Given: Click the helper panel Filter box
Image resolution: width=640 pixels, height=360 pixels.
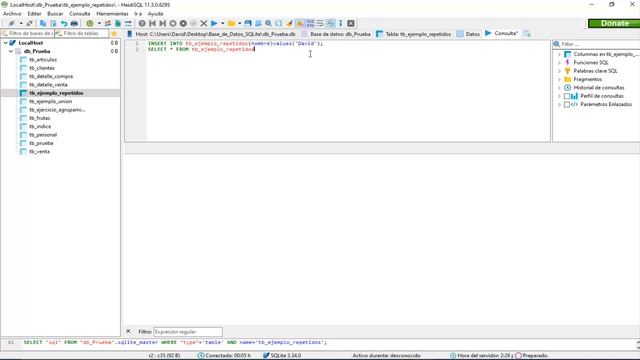Looking at the screenshot, I should (x=597, y=44).
